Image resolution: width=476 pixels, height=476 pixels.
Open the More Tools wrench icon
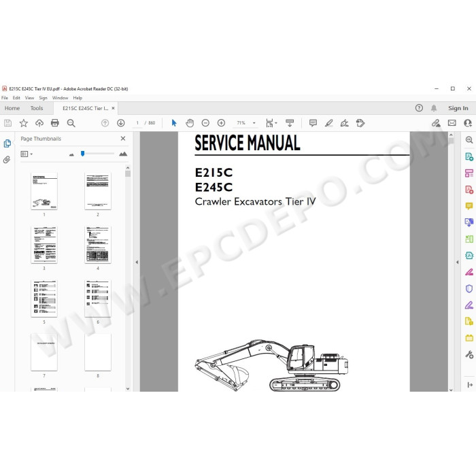(x=469, y=354)
